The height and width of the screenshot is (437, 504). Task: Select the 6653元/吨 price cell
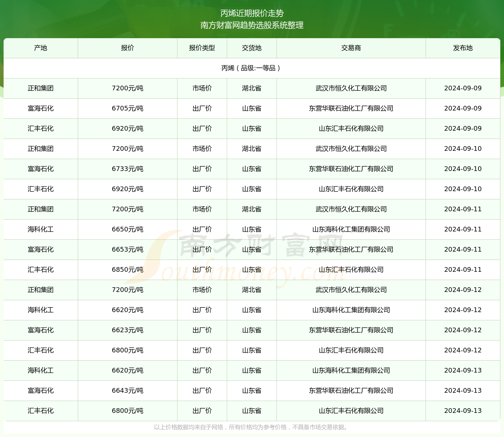(127, 249)
